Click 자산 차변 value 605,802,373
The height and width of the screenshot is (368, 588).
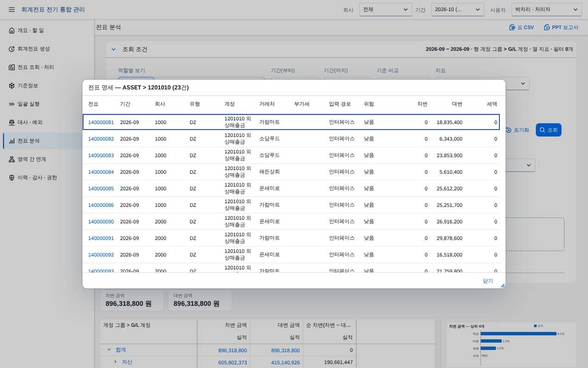pos(232,362)
